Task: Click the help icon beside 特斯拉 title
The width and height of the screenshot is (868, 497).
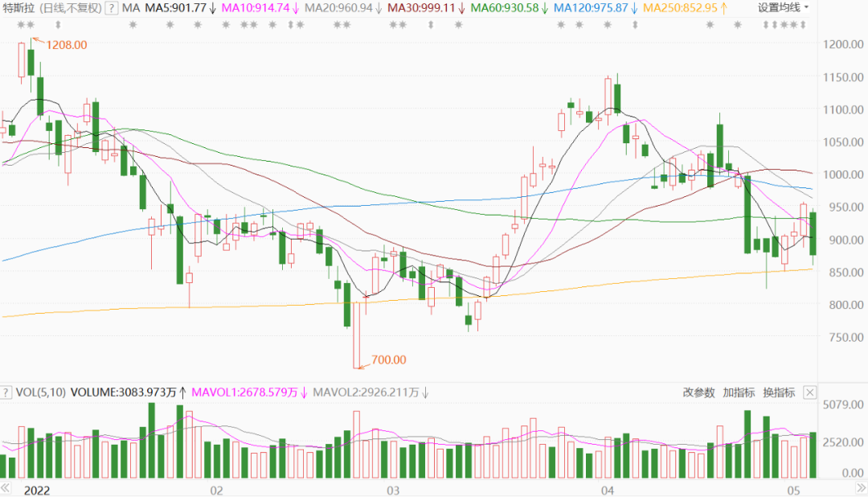Action: [111, 8]
